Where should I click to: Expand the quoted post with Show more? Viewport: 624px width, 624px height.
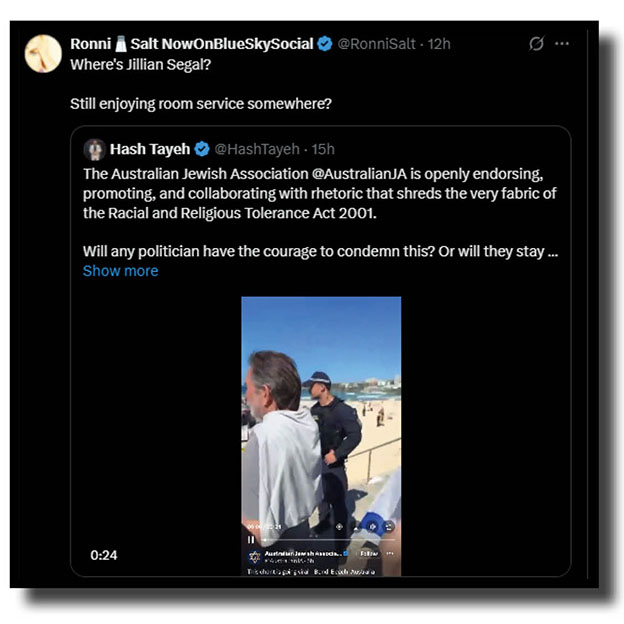point(120,271)
